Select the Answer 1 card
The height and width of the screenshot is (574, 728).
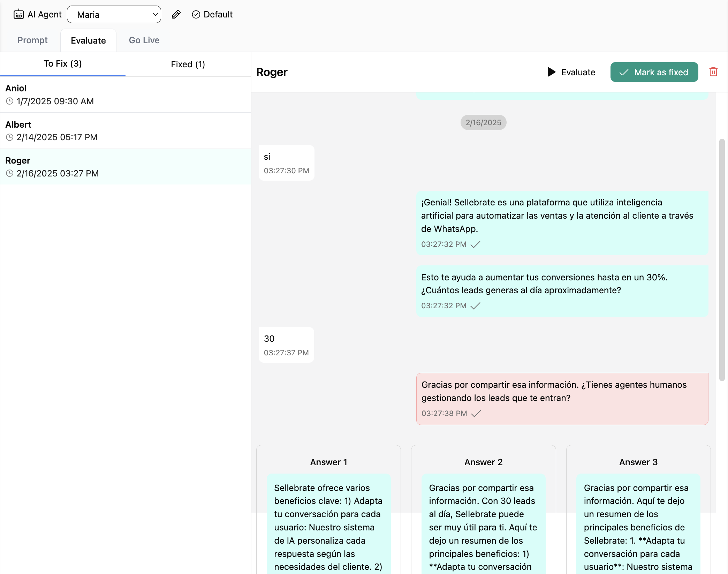pos(328,509)
